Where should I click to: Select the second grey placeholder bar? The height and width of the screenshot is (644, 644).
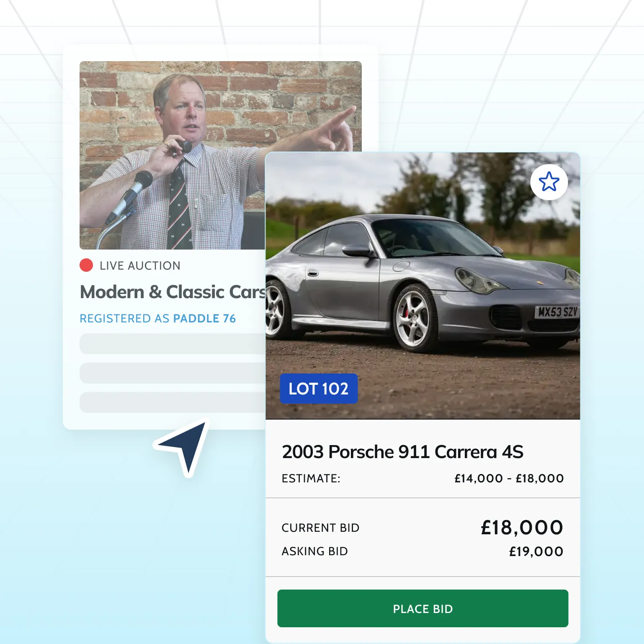coord(173,373)
